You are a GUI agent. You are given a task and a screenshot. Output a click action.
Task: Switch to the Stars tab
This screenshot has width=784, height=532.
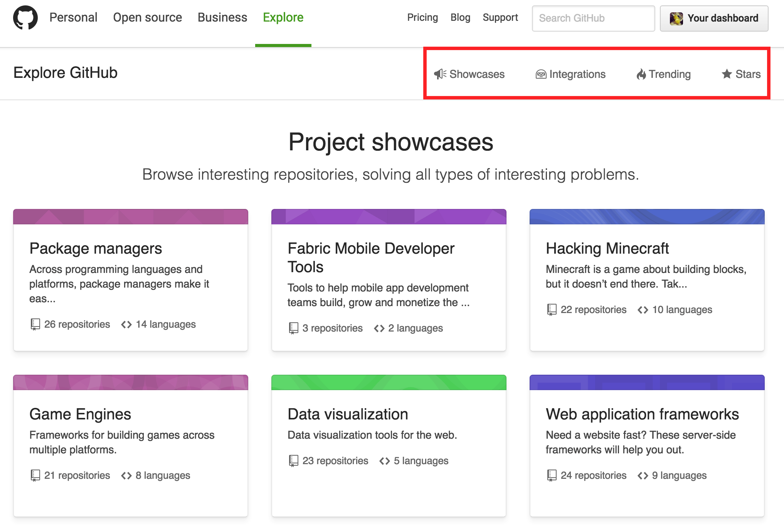741,74
